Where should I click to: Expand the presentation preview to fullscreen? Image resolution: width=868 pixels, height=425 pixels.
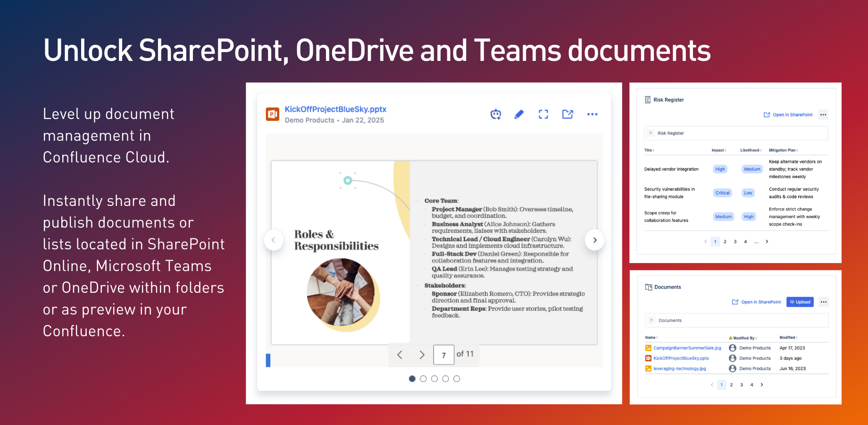[543, 114]
